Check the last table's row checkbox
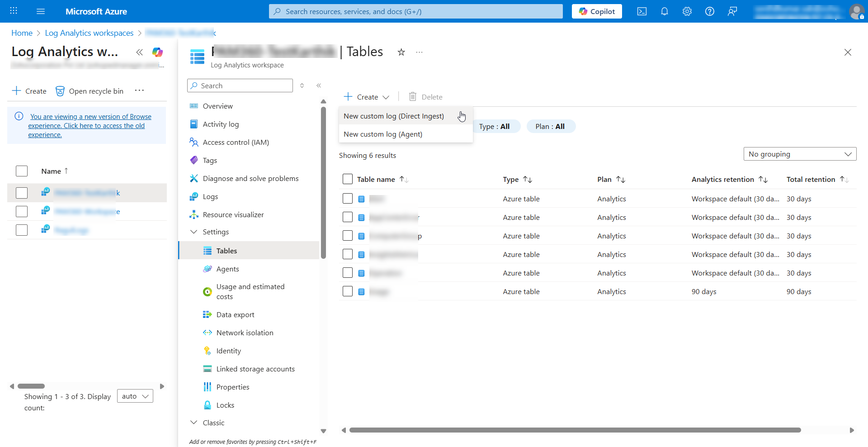This screenshot has height=447, width=868. [348, 291]
